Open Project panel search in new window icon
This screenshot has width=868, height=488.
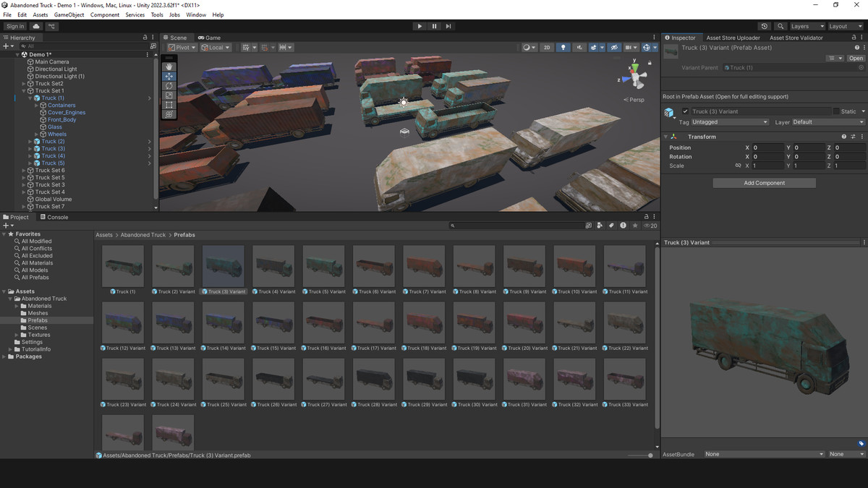click(x=588, y=226)
